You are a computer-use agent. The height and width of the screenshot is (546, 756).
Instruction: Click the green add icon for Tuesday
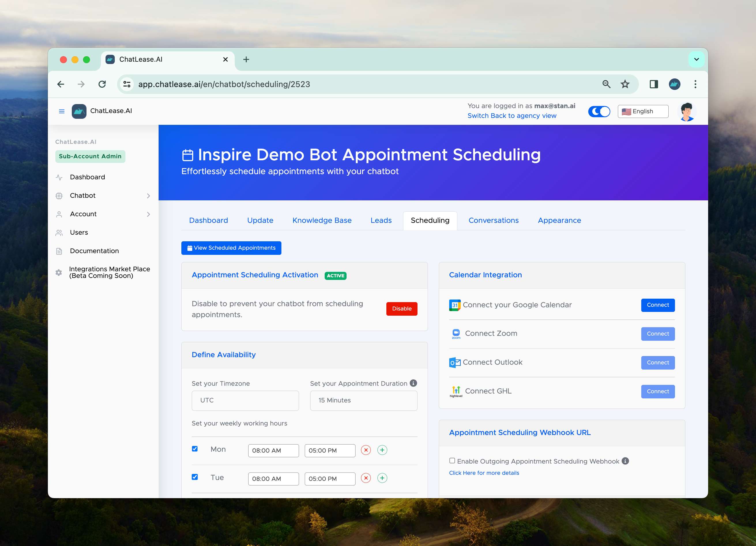382,478
